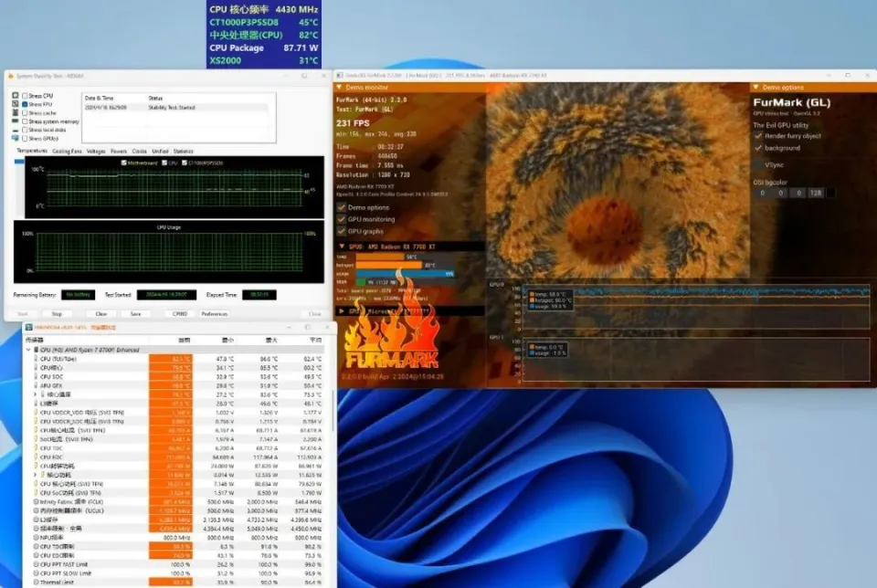
Task: Click thermometer icon of CPU SOC row
Action: pos(37,377)
